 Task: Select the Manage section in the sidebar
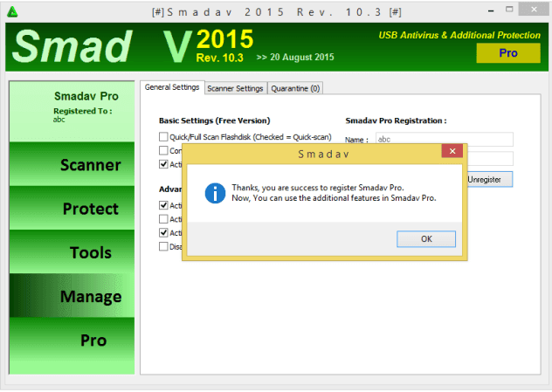coord(72,296)
